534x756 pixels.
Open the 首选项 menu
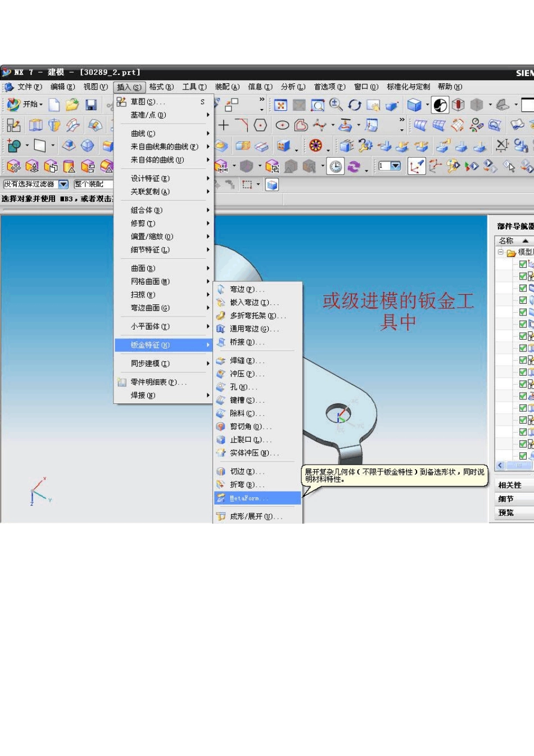click(329, 87)
